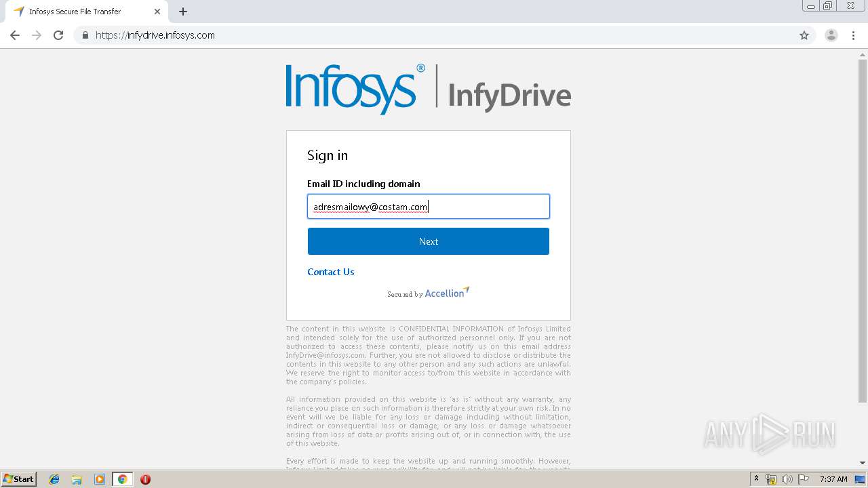Submit the email with Next button
The image size is (868, 488).
pos(429,241)
